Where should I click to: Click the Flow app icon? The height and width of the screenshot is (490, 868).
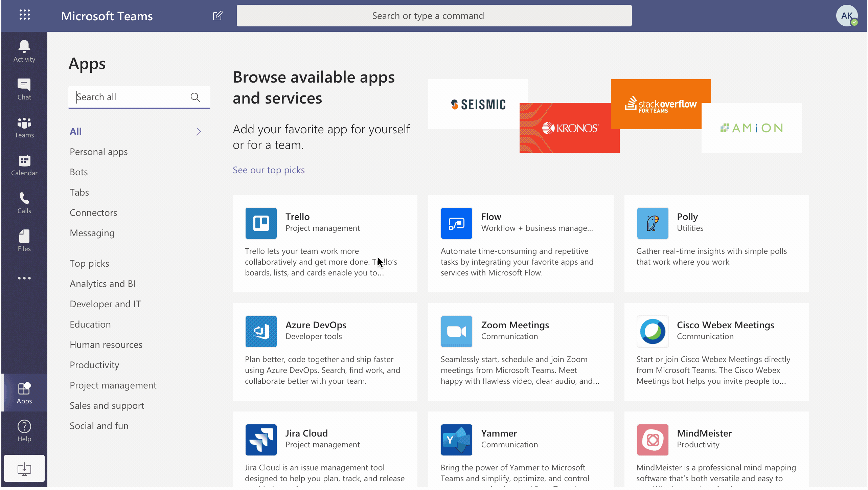tap(456, 223)
